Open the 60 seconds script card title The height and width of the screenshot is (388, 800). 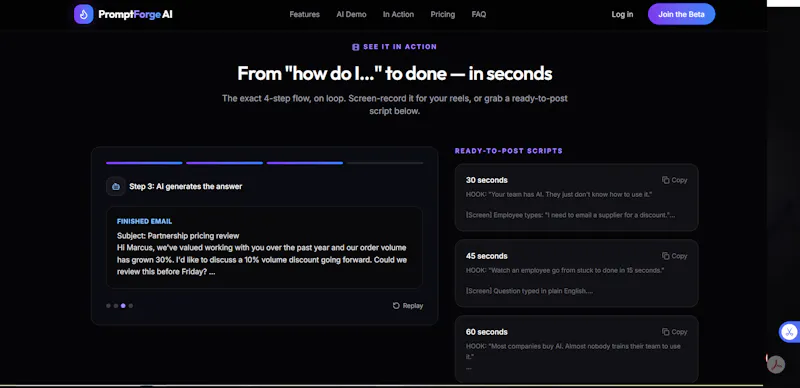(x=487, y=332)
